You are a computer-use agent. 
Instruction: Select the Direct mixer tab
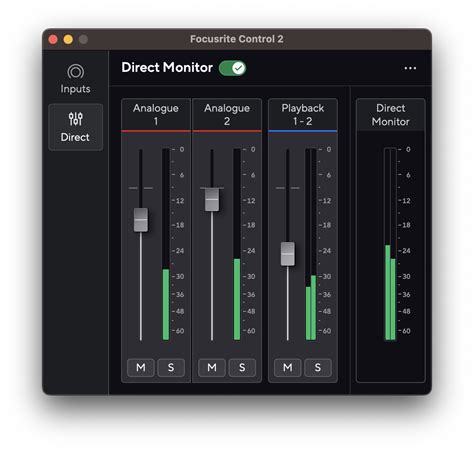pyautogui.click(x=75, y=127)
